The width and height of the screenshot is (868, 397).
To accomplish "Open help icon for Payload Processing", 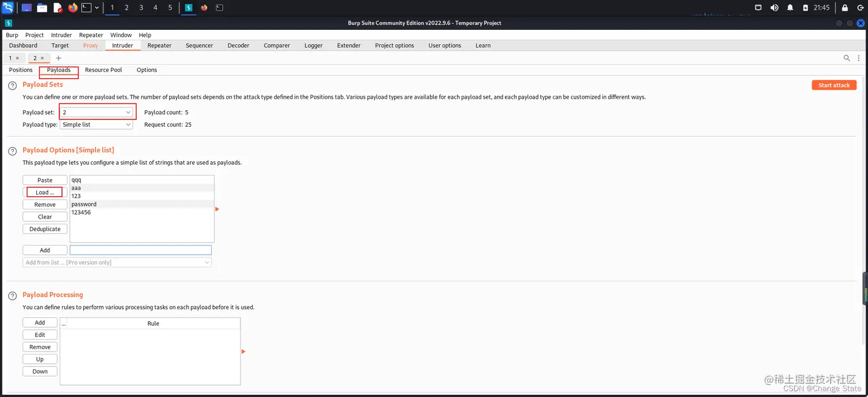I will 12,295.
